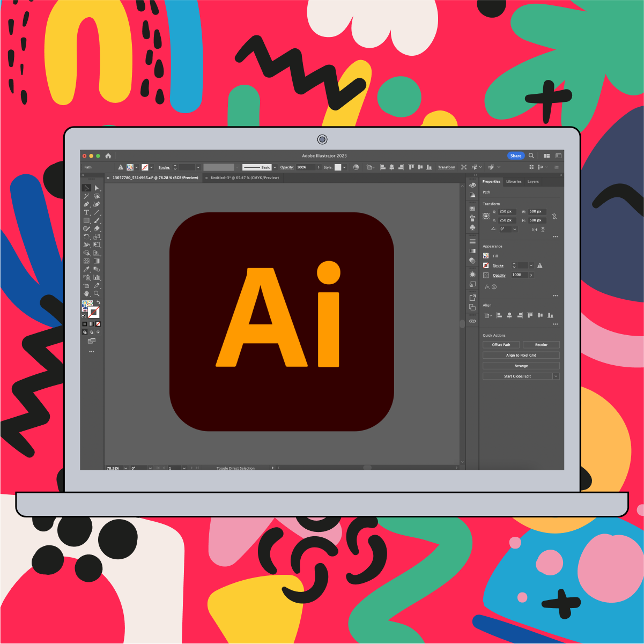The image size is (644, 644).
Task: Expand the Start Global Edit options dropdown
Action: click(x=557, y=376)
